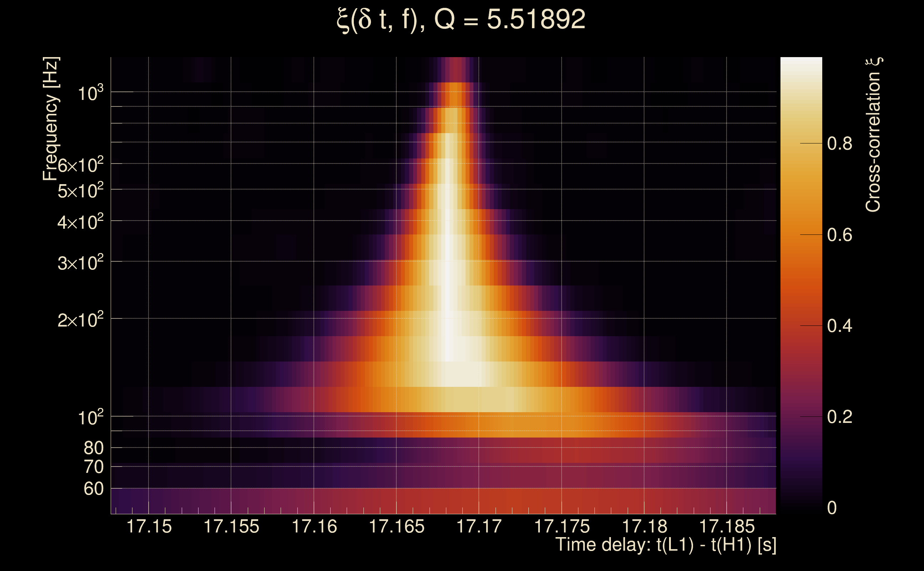
Task: Click the 60 Hz frequency axis label
Action: [93, 489]
